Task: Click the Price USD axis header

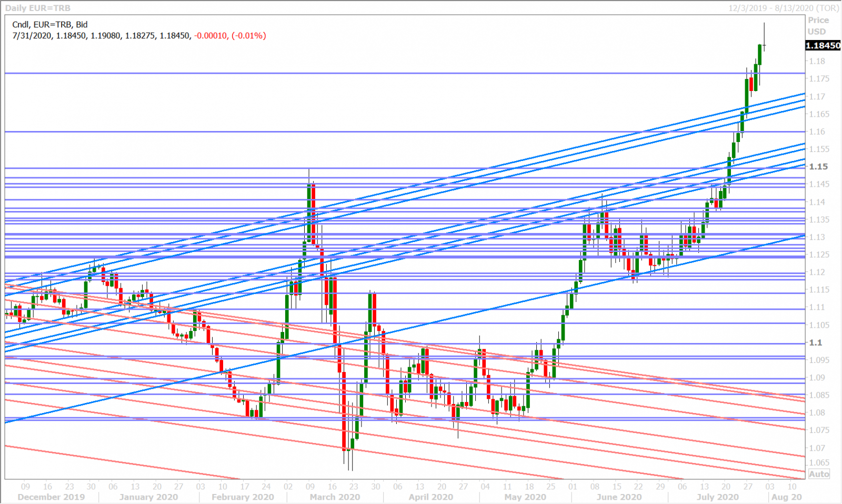Action: [x=818, y=26]
